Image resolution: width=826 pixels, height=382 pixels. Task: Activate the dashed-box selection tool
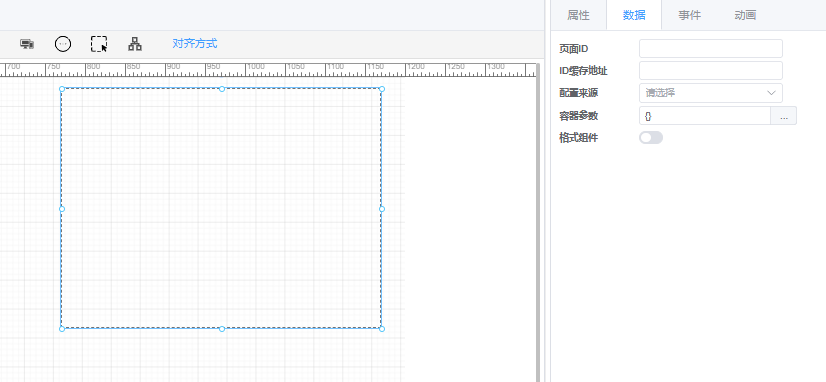click(99, 44)
